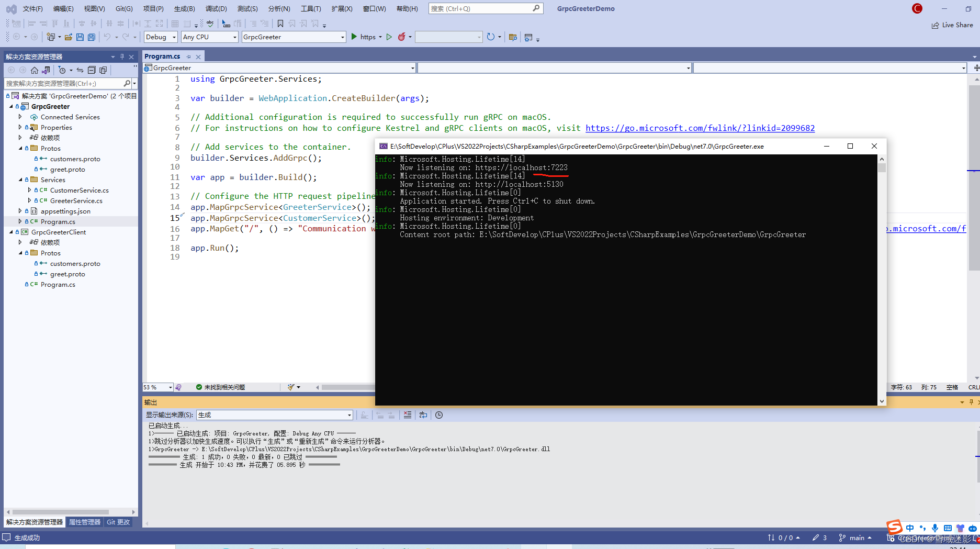Collapse the GrpcGreeter project node

(11, 106)
